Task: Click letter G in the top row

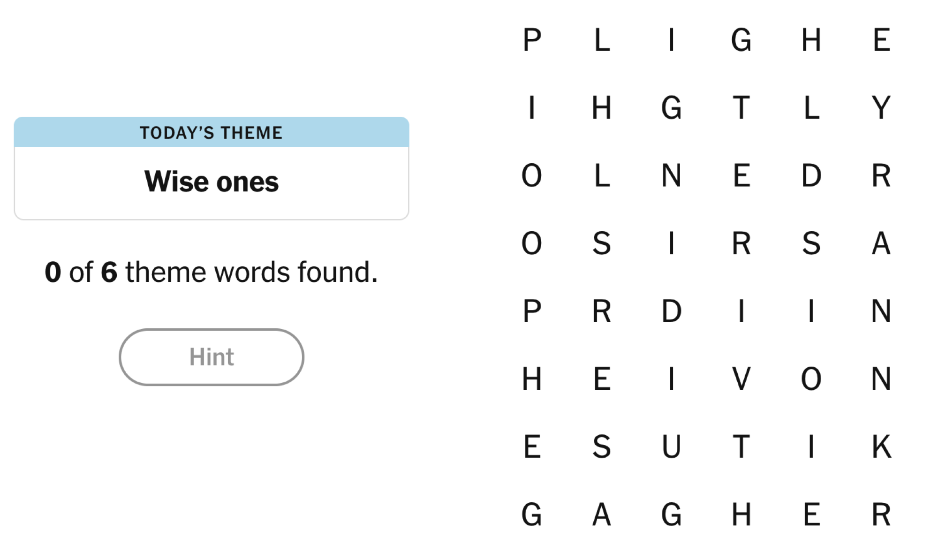Action: pyautogui.click(x=741, y=40)
